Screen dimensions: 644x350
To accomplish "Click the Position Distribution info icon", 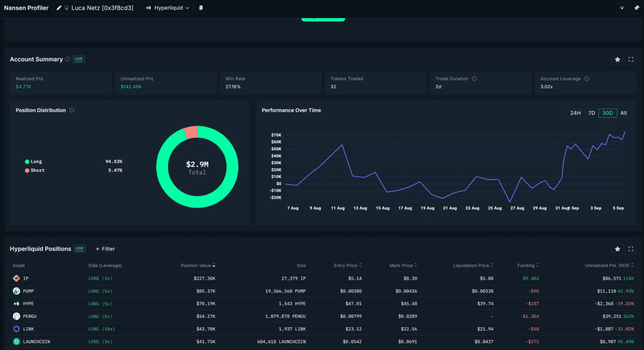I will 71,110.
